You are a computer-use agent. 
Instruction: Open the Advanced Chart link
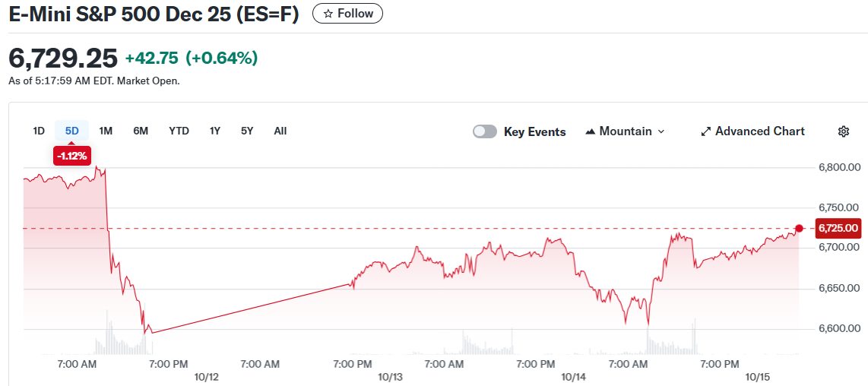click(x=759, y=131)
